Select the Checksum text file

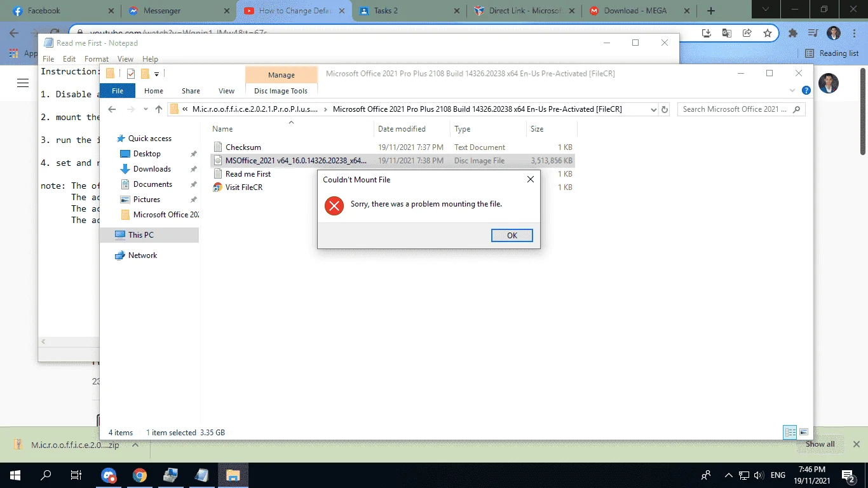coord(243,147)
